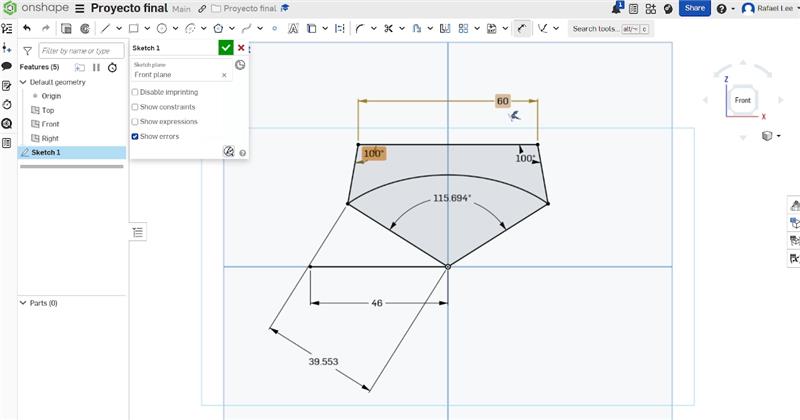Viewport: 800px width, 420px height.
Task: Enable Disable imprinting checkbox
Action: tap(135, 92)
